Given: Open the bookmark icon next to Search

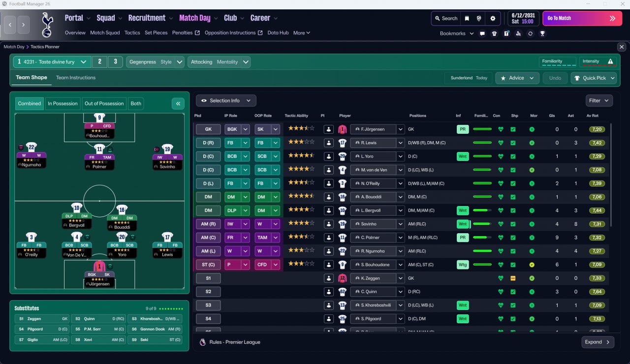Looking at the screenshot, I should [467, 18].
